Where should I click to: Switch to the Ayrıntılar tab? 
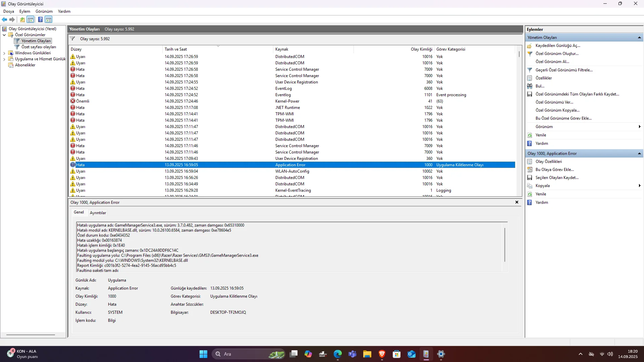(x=98, y=213)
